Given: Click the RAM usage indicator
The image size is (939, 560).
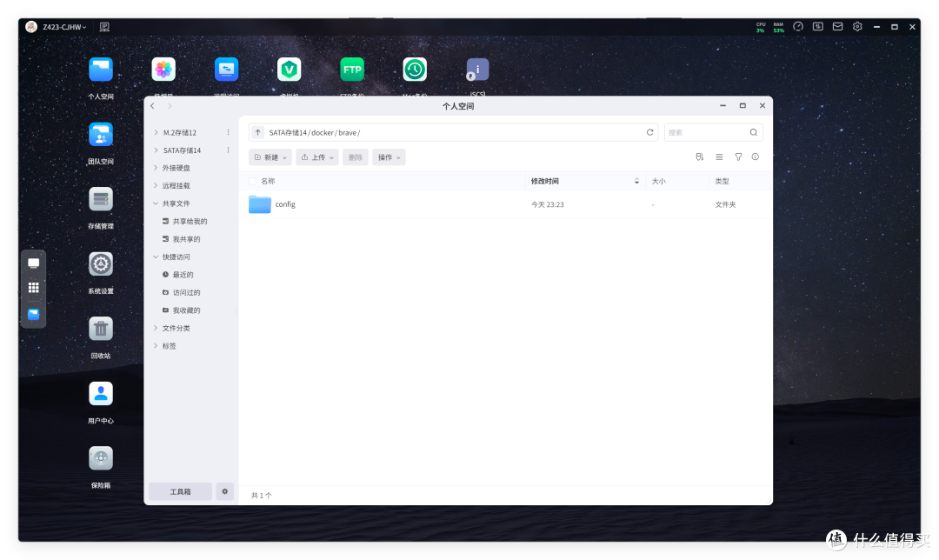Looking at the screenshot, I should (778, 27).
